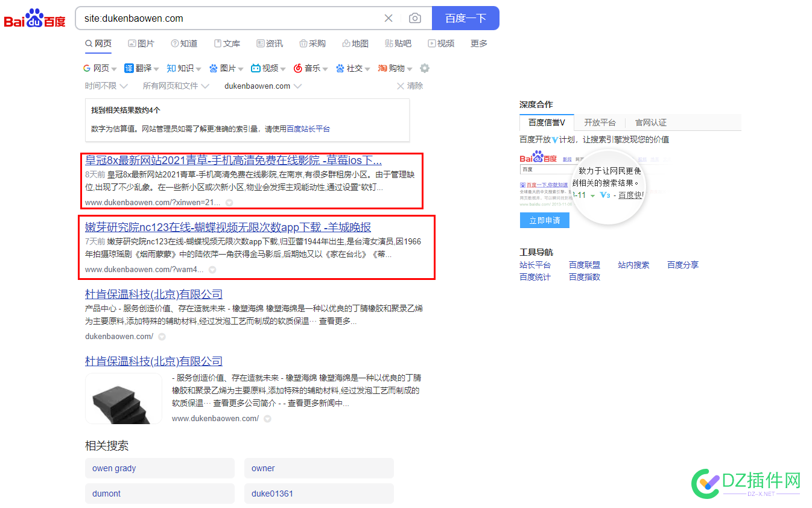Click related search owner
The height and width of the screenshot is (508, 812).
[319, 468]
